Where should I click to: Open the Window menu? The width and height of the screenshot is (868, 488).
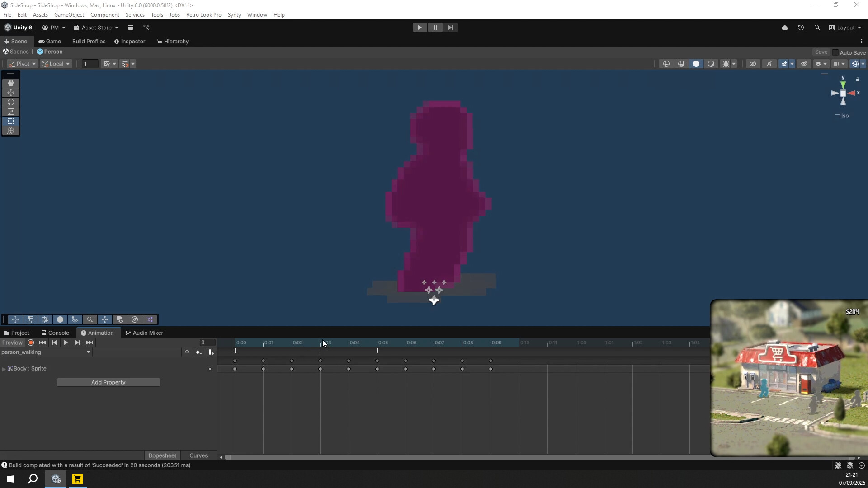(257, 15)
